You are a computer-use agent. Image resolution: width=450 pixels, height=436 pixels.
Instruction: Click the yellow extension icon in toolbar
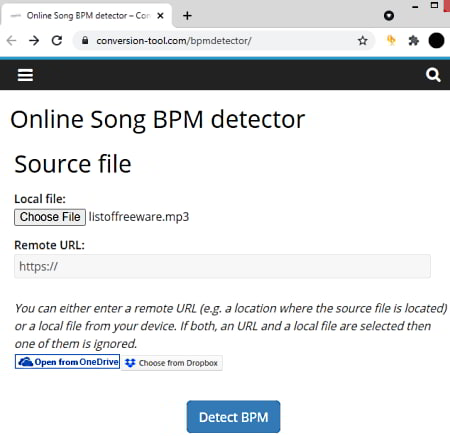coord(391,40)
